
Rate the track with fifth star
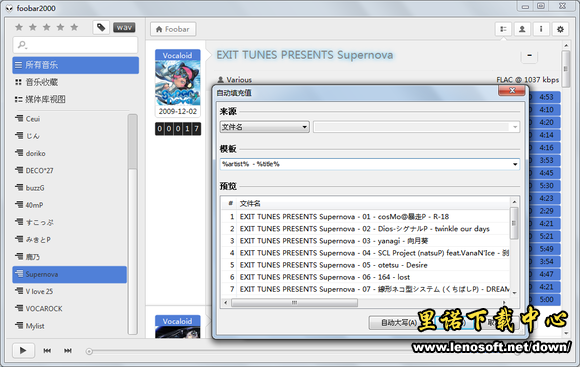coord(74,27)
